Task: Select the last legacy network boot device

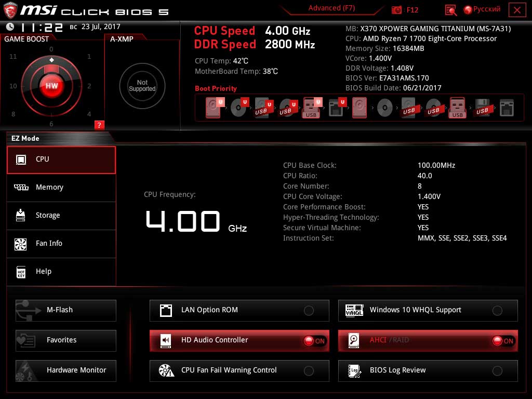Action: coord(507,108)
